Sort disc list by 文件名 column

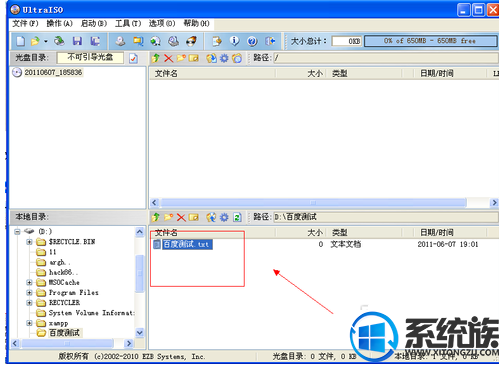[x=212, y=73]
